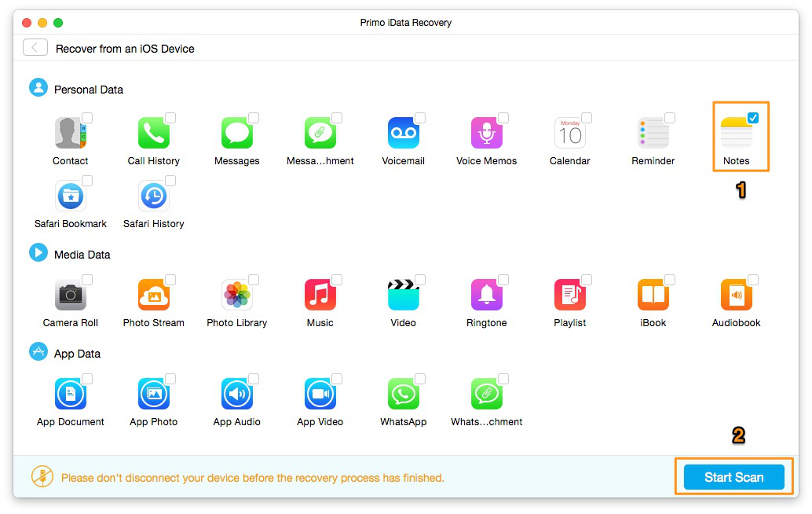812x514 pixels.
Task: Select the App Document icon
Action: (x=71, y=394)
